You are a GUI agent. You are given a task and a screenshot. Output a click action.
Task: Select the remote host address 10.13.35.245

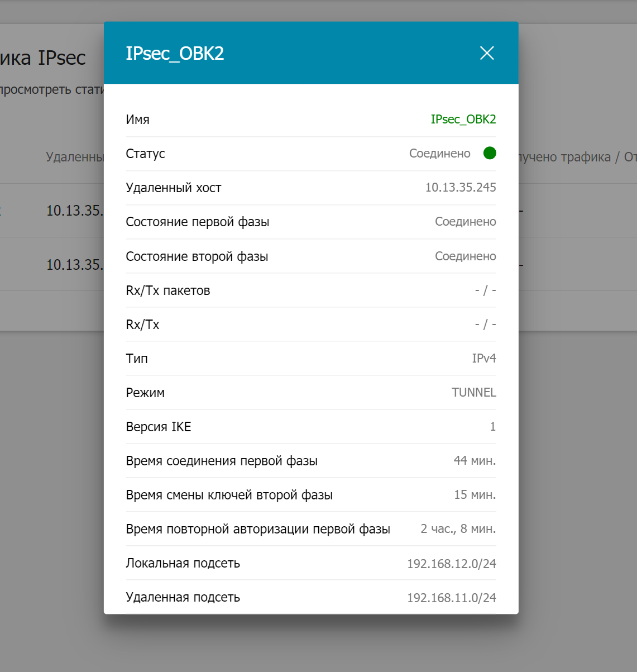[x=460, y=188]
